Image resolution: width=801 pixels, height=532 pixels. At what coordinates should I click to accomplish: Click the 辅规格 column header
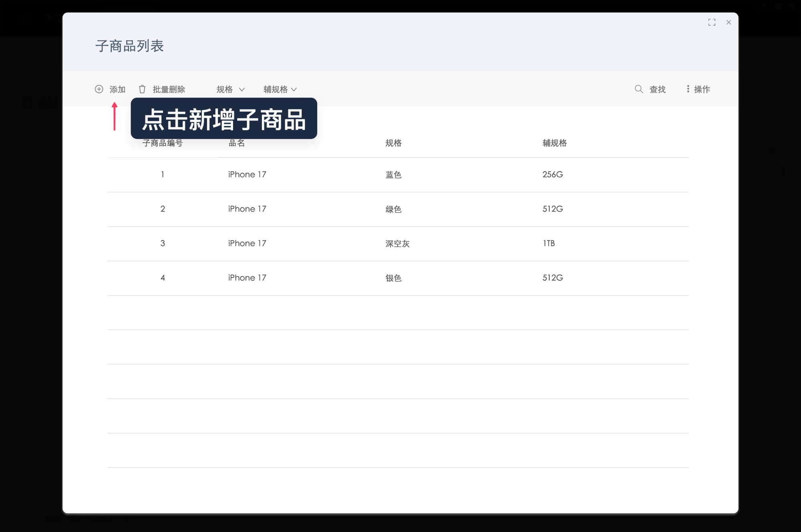[x=554, y=143]
